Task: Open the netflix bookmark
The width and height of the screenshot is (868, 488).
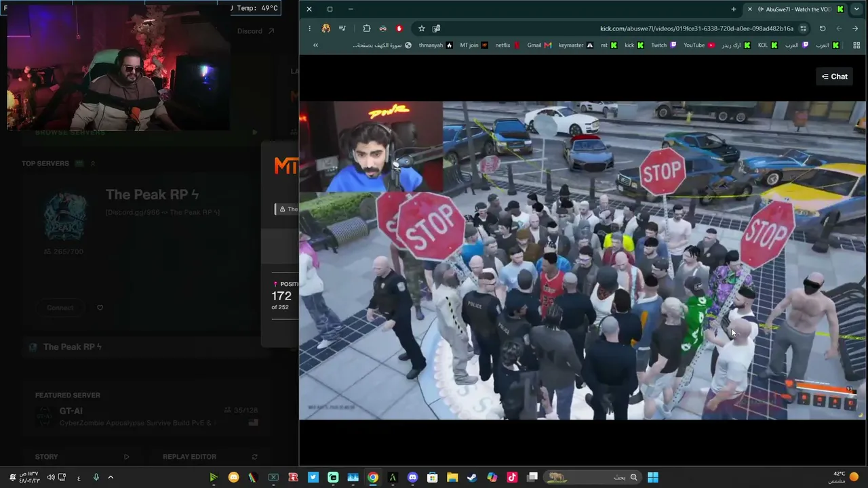Action: pyautogui.click(x=508, y=45)
